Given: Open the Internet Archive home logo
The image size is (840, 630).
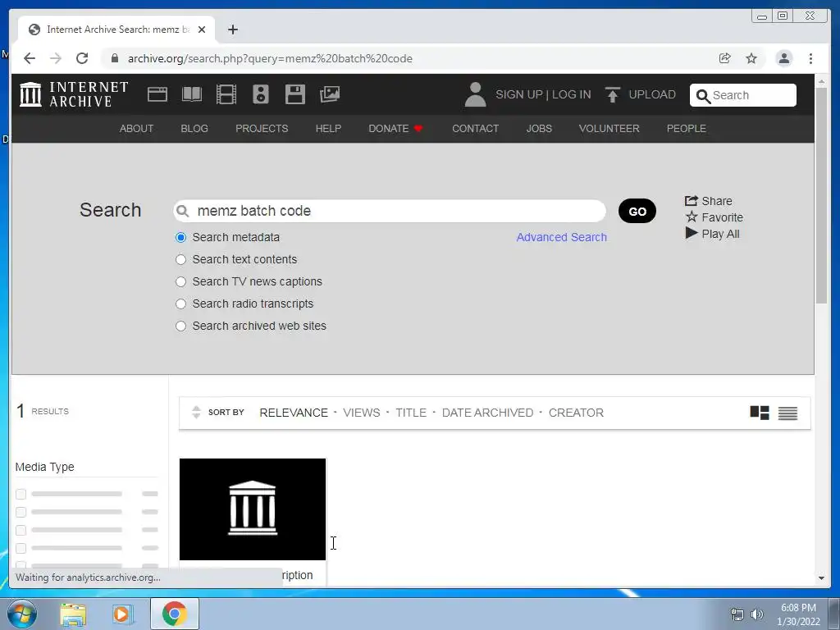Looking at the screenshot, I should point(74,94).
